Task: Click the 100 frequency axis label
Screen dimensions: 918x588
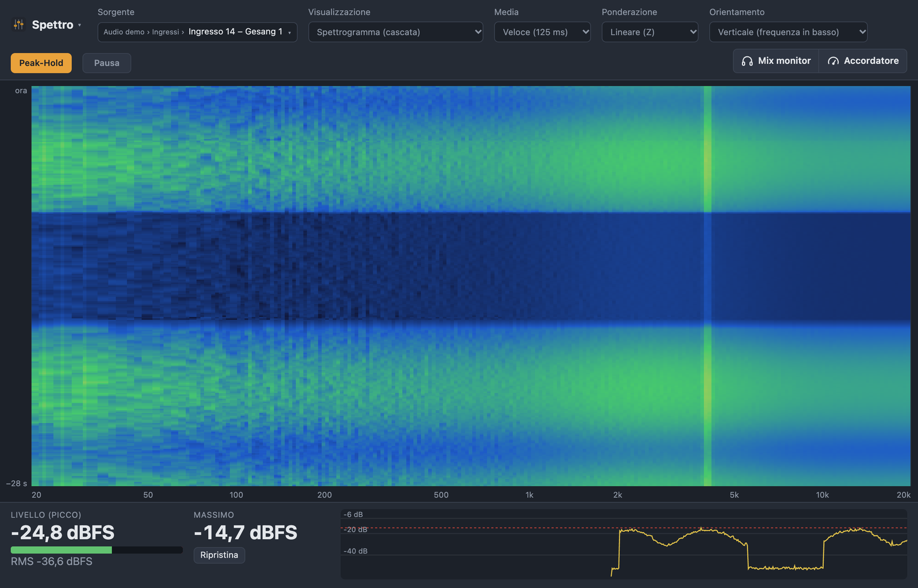Action: [x=236, y=495]
